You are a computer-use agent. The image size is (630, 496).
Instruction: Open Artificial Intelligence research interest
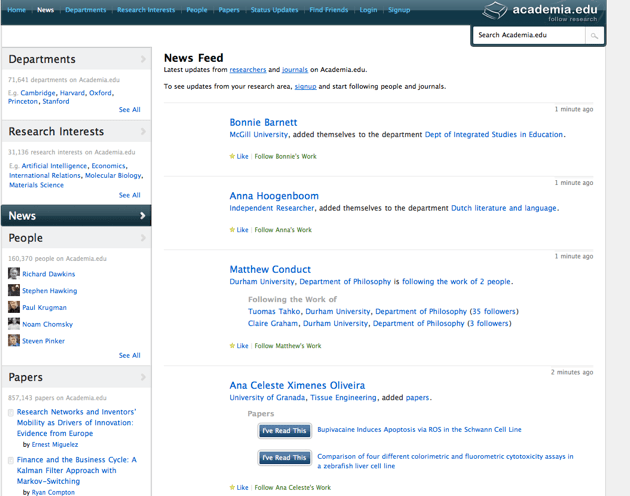[x=54, y=166]
